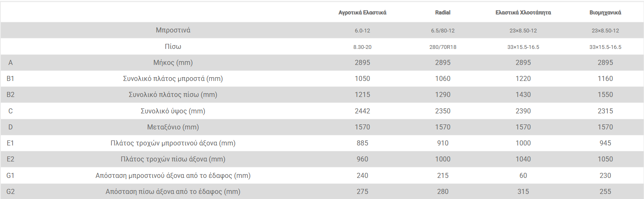Select the "Πίσω" row label

[173, 46]
